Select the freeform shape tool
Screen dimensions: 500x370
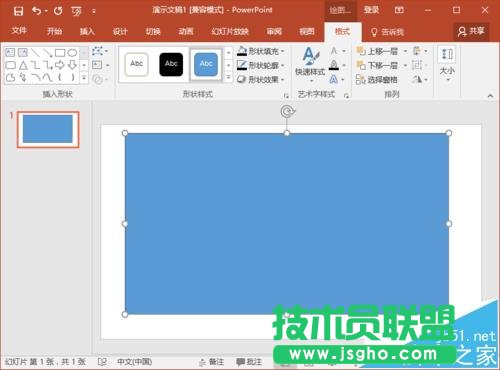point(10,78)
